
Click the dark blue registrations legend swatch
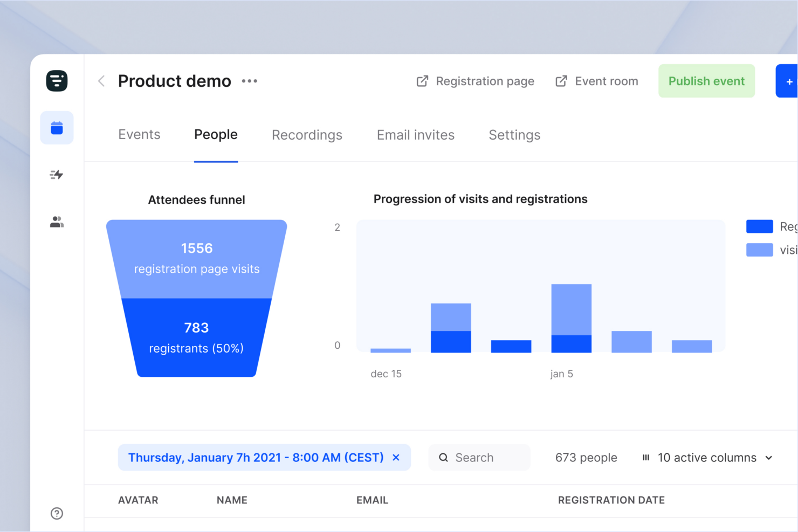[759, 226]
